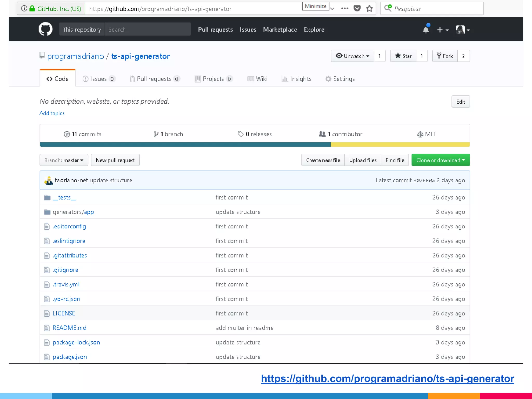View the watchers count 1
Screen dimensions: 532x399
(x=380, y=56)
